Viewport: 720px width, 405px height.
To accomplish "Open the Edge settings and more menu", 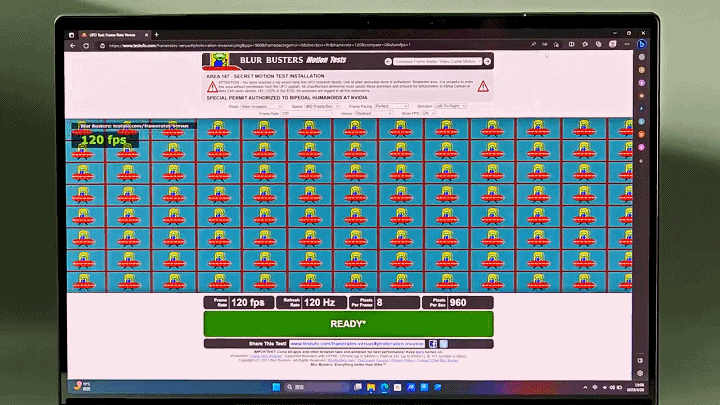I will coord(627,45).
